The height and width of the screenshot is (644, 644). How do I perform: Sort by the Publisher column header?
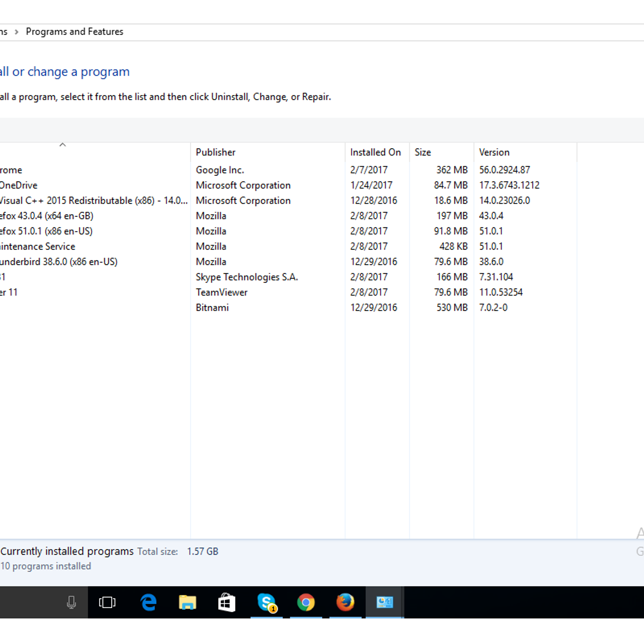coord(215,152)
